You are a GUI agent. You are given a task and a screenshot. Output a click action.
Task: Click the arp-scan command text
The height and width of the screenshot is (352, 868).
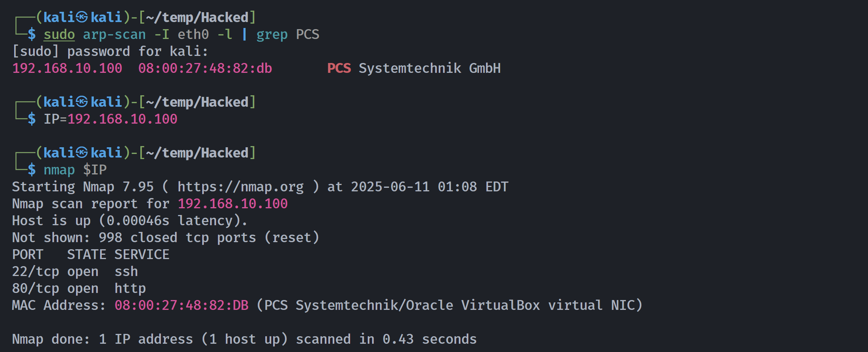coord(114,34)
